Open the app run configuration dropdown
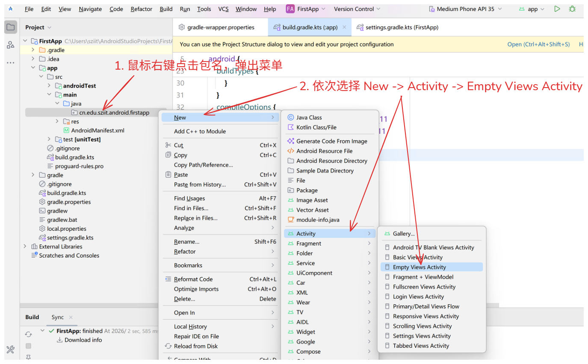 click(531, 9)
